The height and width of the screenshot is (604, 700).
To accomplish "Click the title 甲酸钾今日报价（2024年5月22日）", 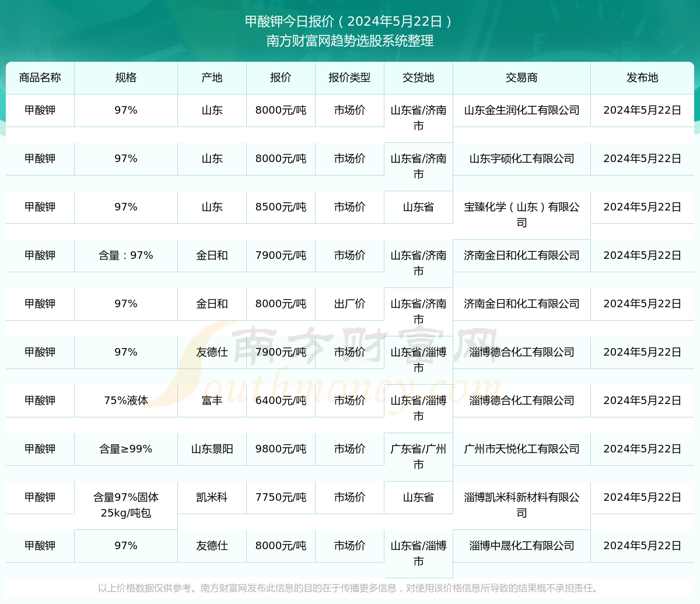I will click(x=350, y=22).
